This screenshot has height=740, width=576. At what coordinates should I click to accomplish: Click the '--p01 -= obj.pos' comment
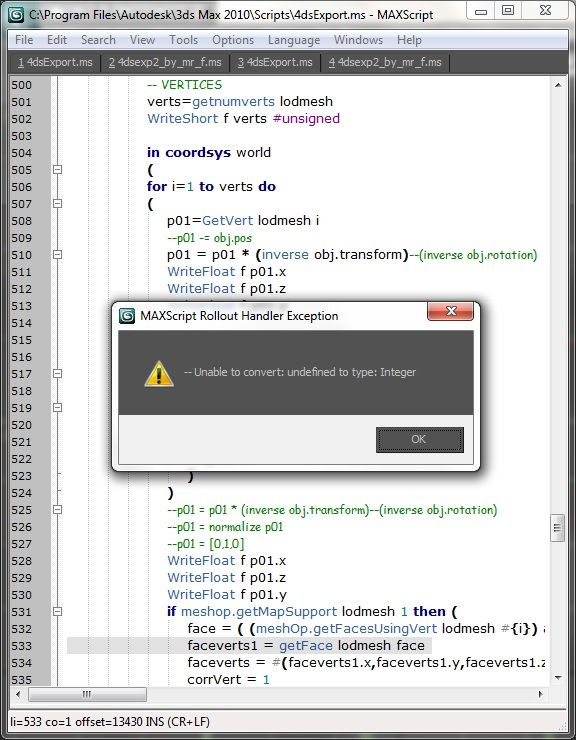[x=209, y=237]
